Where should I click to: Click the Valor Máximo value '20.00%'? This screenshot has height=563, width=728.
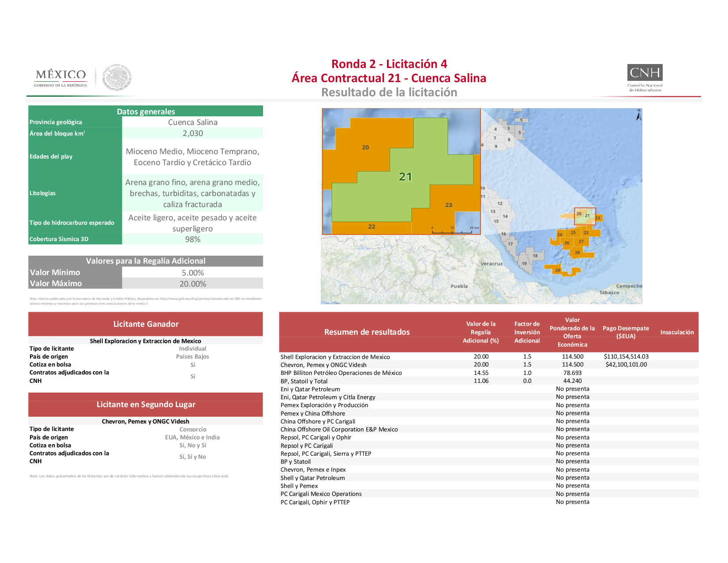click(193, 284)
